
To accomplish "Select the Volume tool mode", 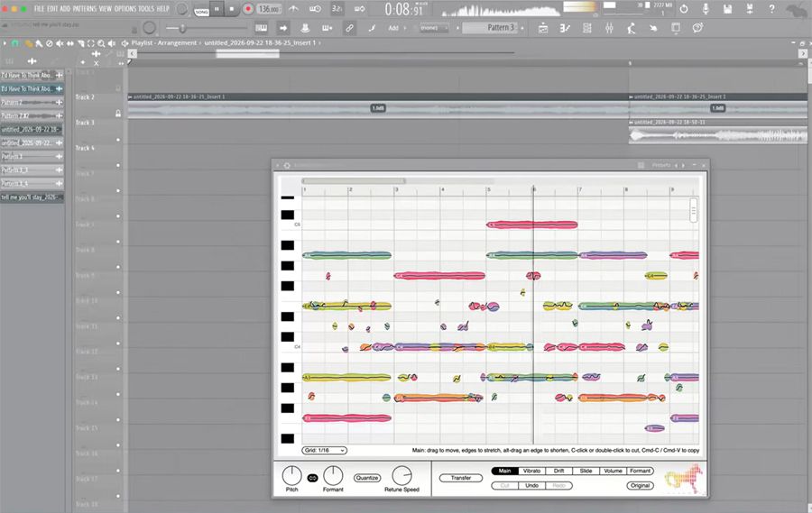I will click(x=614, y=471).
